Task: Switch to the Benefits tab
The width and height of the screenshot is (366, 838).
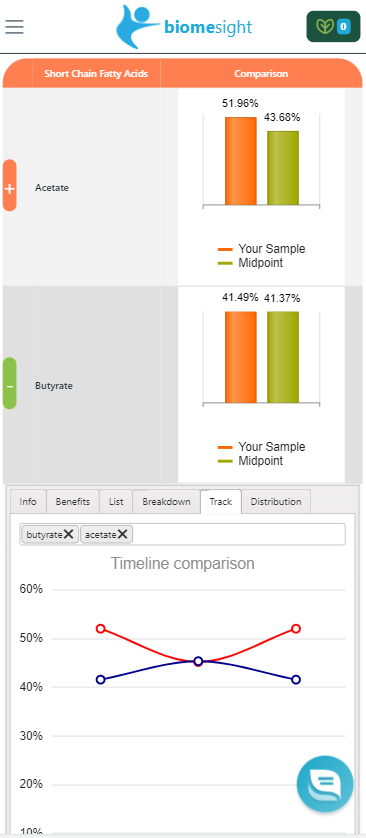Action: coord(73,502)
